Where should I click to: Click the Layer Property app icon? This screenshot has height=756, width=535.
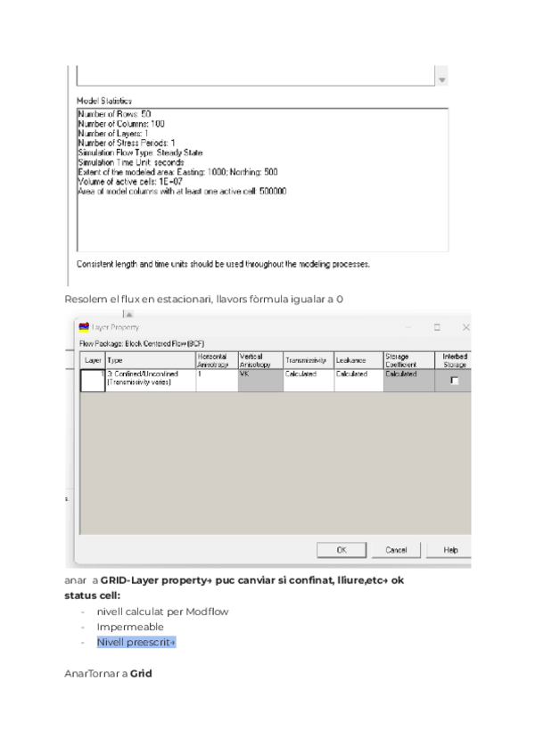(x=84, y=327)
